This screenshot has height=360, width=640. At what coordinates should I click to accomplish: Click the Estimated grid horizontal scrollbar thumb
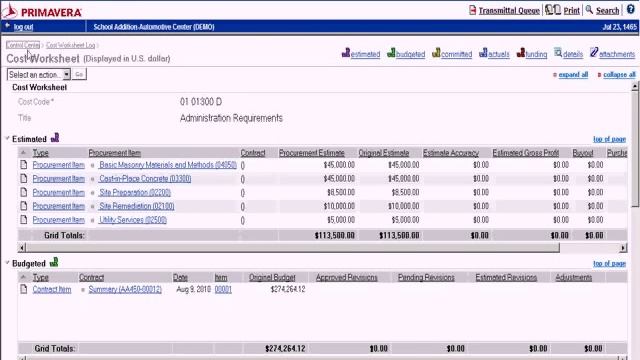pos(293,247)
